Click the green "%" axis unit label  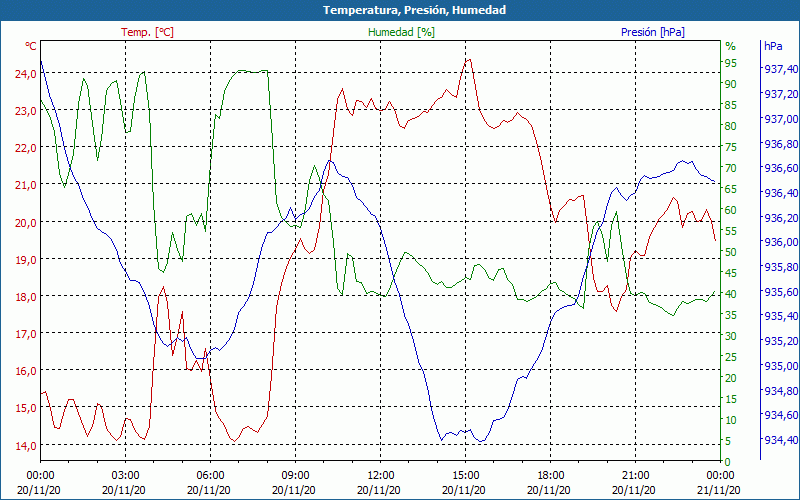pyautogui.click(x=731, y=46)
